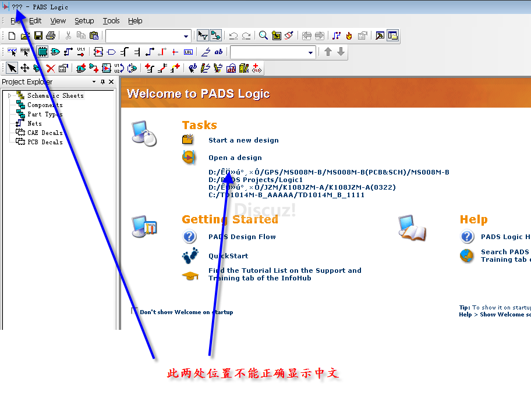Click the Add Part icon
This screenshot has height=420, width=531.
81,69
